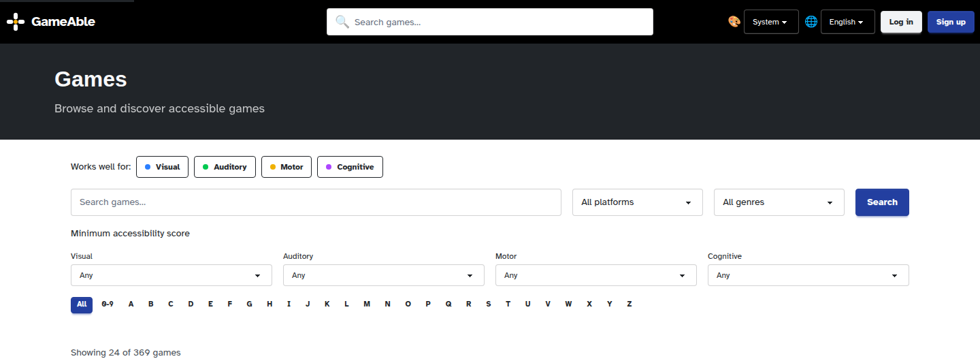
Task: Filter games starting with O
Action: pos(408,304)
